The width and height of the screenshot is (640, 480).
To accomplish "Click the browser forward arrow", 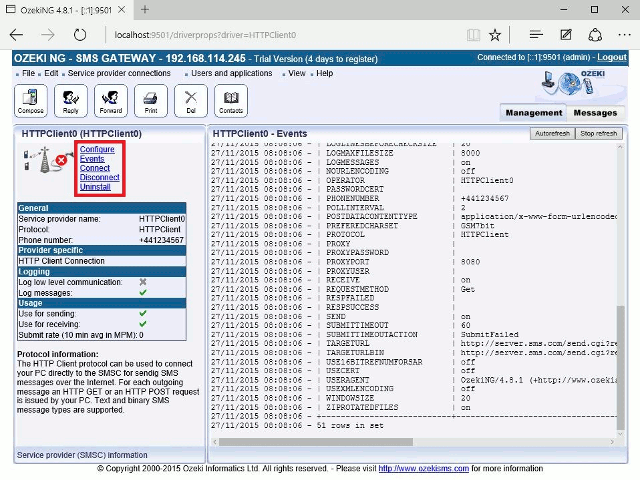I will pyautogui.click(x=48, y=35).
